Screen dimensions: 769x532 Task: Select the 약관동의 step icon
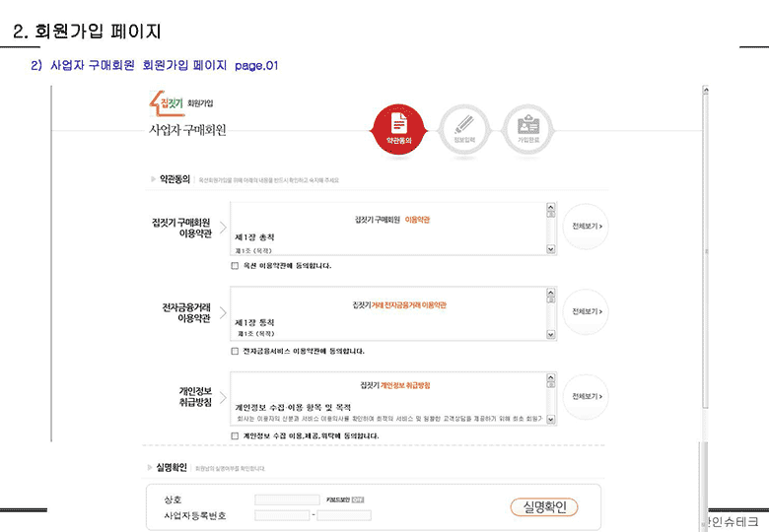(x=398, y=128)
